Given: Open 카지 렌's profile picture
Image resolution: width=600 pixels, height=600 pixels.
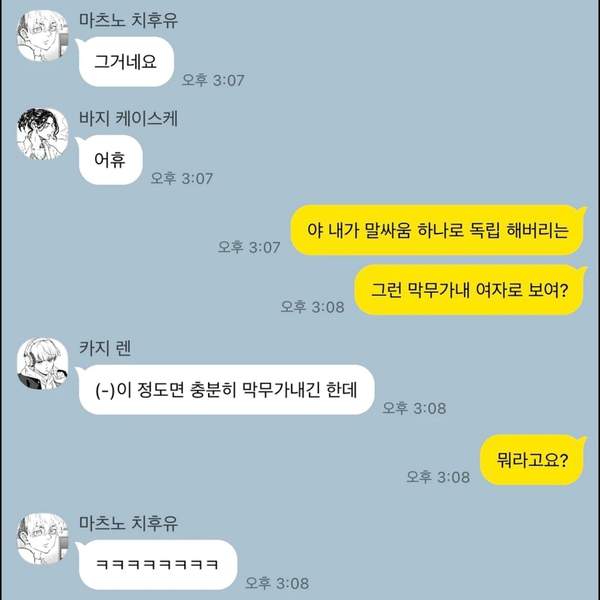Looking at the screenshot, I should pyautogui.click(x=42, y=364).
